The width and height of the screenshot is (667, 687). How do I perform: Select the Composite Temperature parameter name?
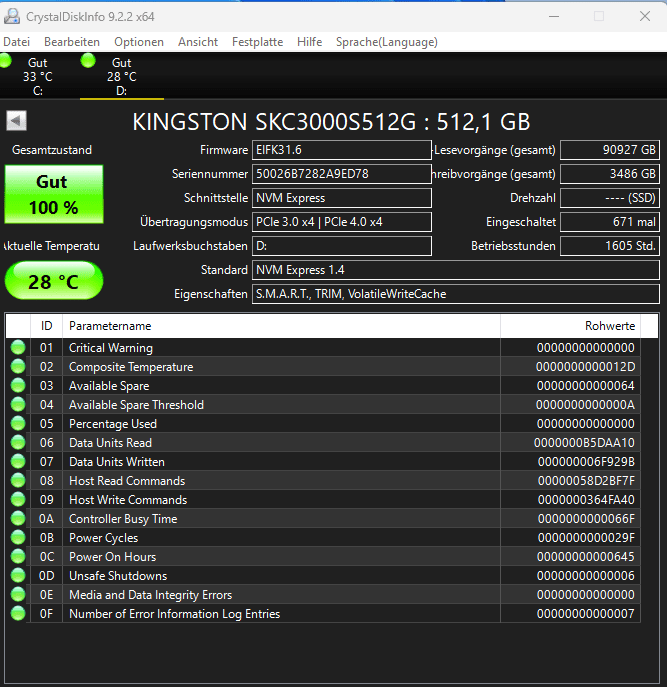click(x=131, y=367)
